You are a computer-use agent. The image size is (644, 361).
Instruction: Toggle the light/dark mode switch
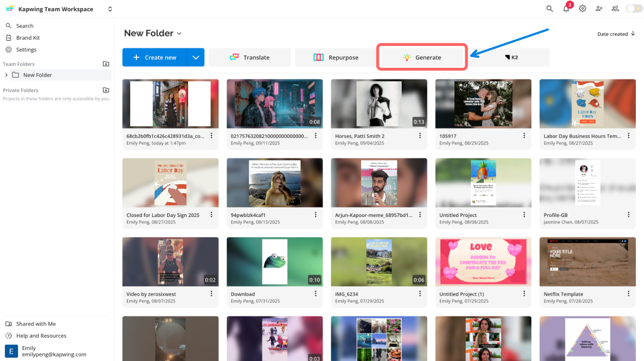point(634,8)
